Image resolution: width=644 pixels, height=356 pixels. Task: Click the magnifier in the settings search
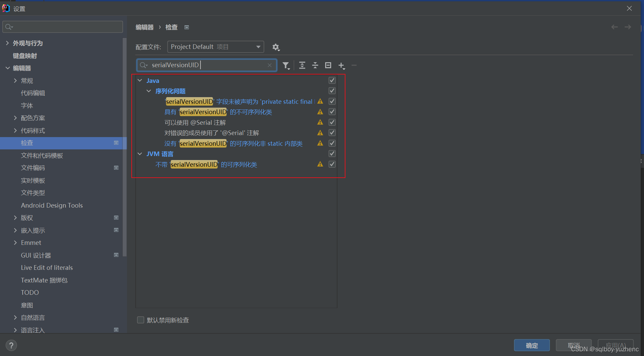click(x=9, y=27)
